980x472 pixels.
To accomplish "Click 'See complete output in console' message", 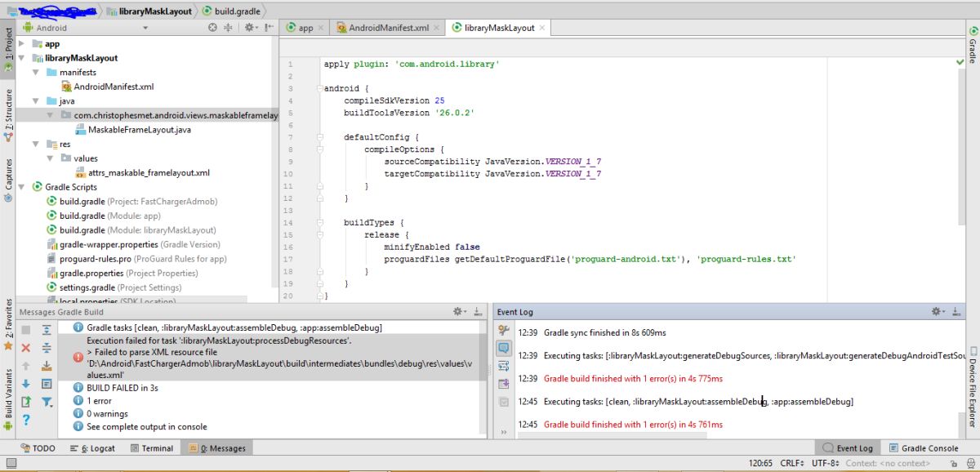I will coord(147,426).
